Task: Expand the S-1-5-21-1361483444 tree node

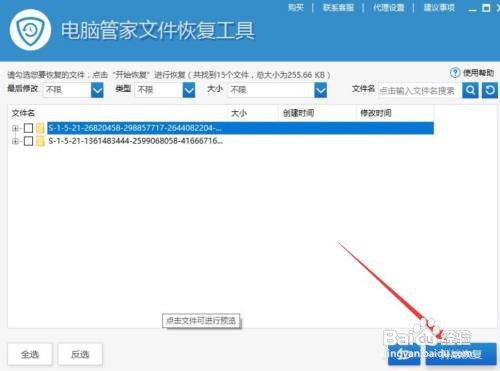Action: 15,141
